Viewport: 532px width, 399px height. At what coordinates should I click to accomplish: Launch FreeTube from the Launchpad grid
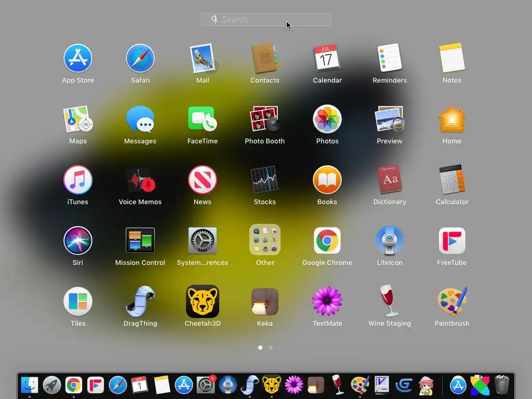[452, 241]
